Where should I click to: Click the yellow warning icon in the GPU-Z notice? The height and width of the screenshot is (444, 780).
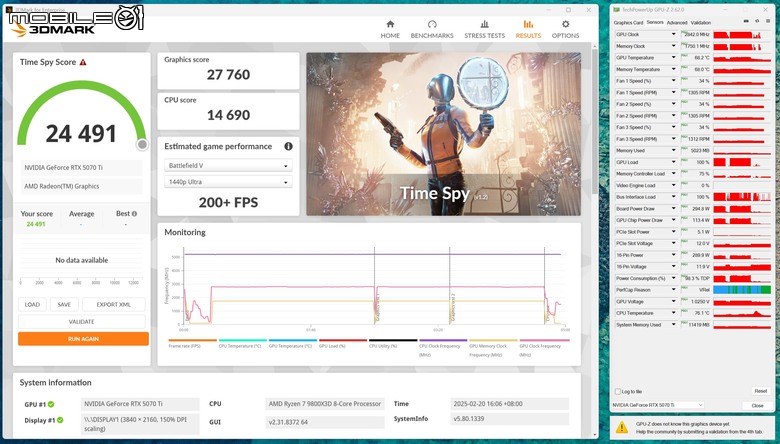[x=621, y=427]
